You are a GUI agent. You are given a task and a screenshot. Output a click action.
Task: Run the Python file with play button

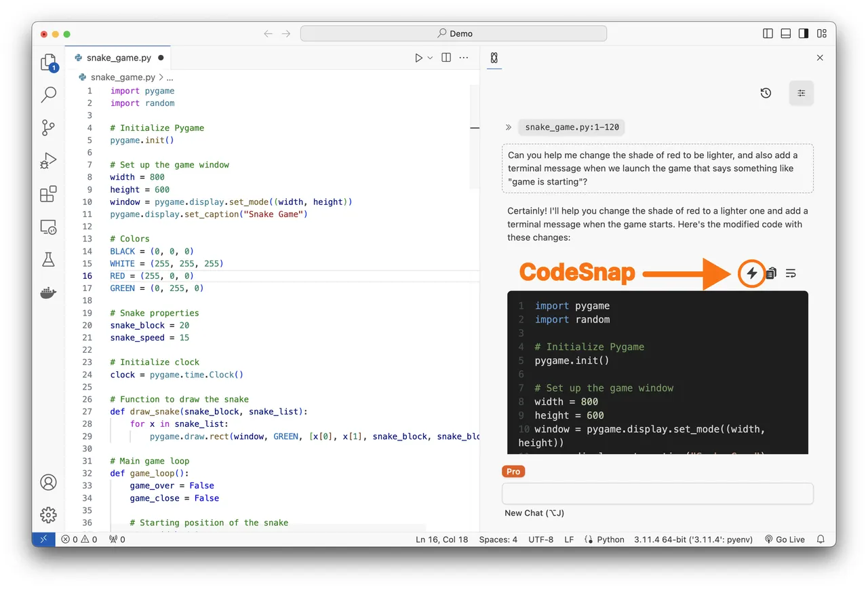pyautogui.click(x=418, y=58)
